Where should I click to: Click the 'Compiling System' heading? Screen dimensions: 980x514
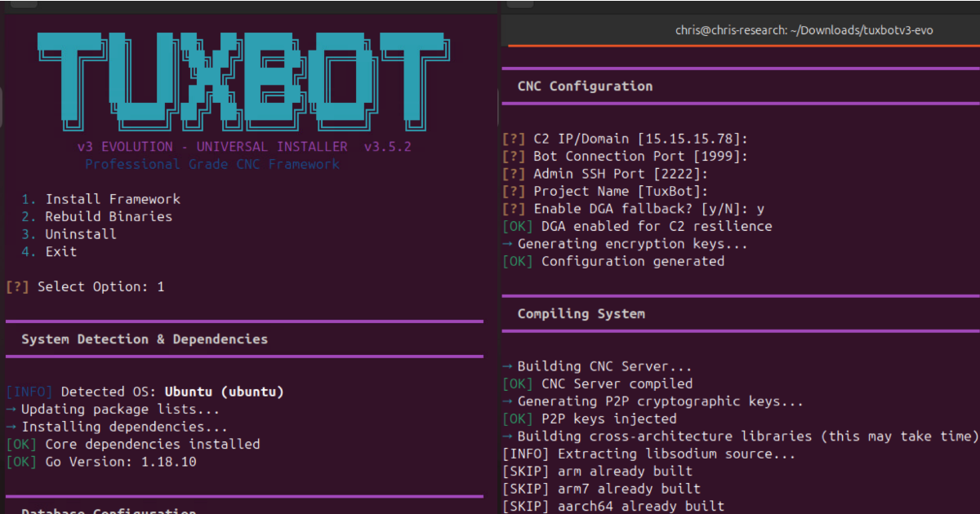click(x=581, y=313)
